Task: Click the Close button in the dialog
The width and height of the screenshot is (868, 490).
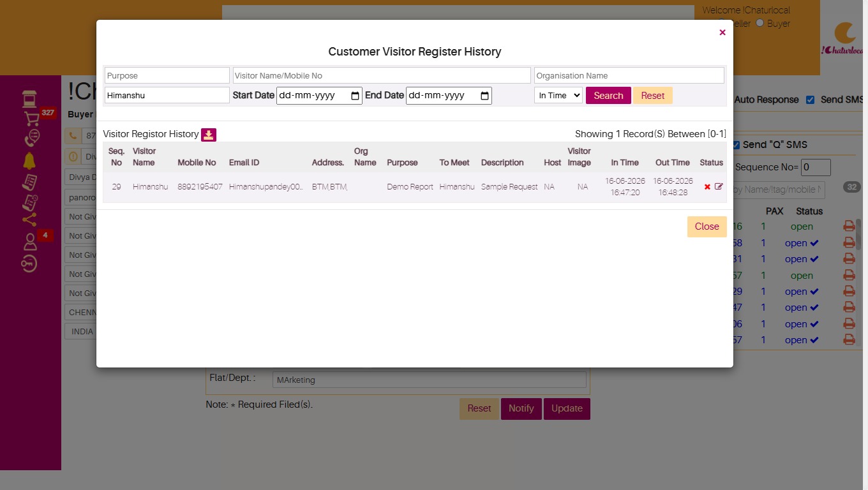Action: [x=707, y=226]
